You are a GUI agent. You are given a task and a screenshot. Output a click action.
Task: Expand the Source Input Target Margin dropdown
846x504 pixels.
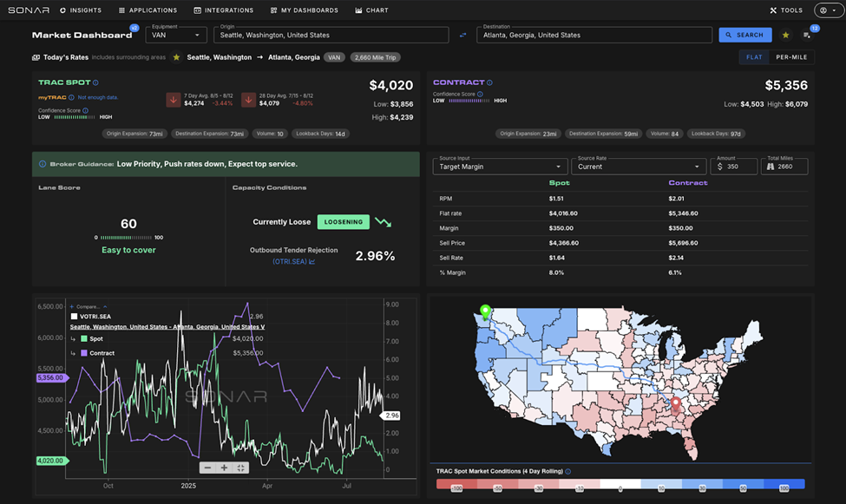pos(500,167)
